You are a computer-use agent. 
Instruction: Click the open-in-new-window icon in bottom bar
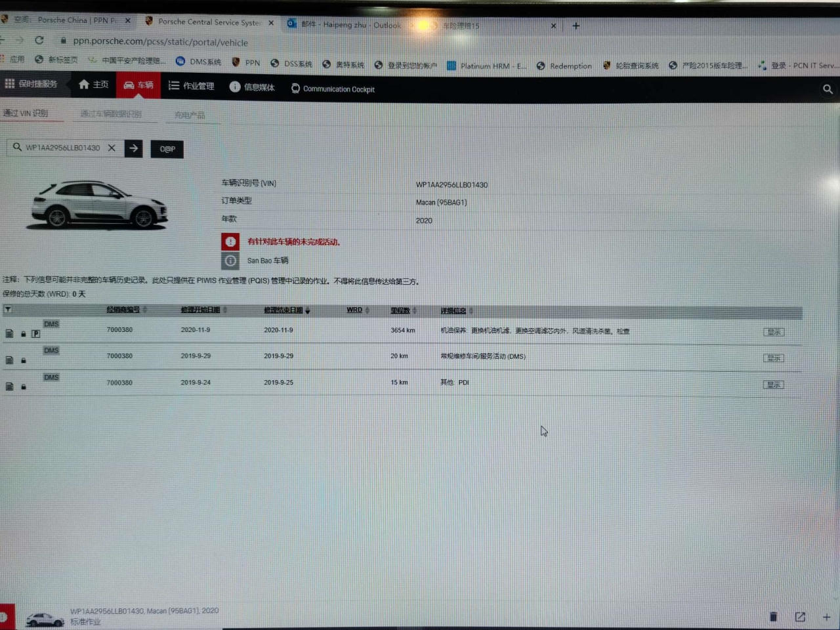click(800, 617)
